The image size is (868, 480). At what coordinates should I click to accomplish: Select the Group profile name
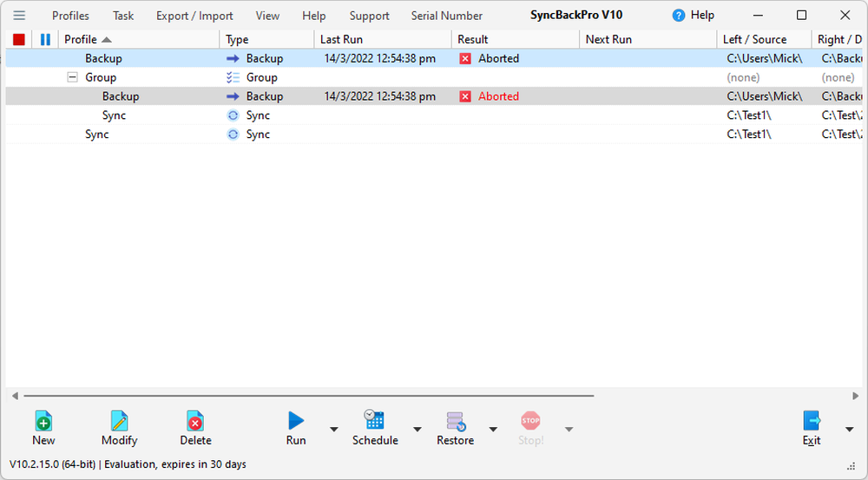click(x=101, y=77)
